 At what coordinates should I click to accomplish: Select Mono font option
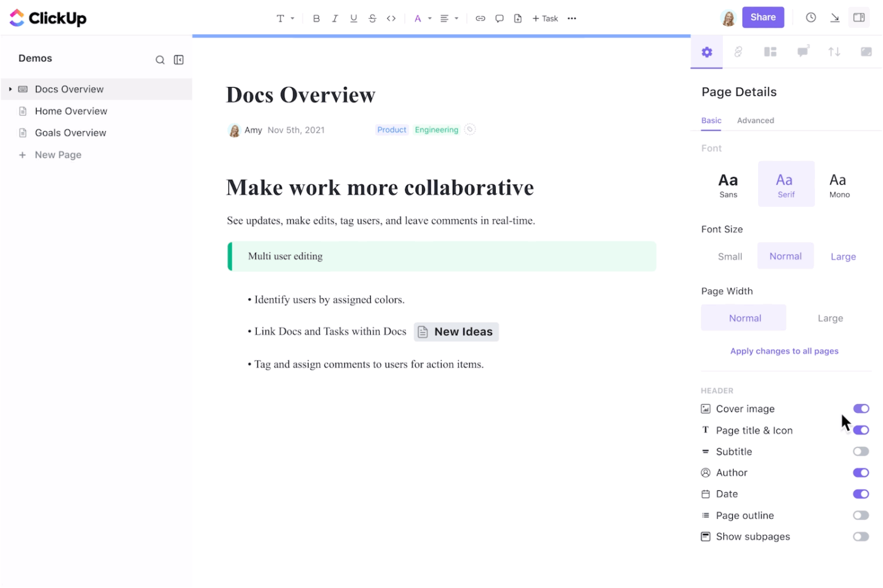pos(839,184)
